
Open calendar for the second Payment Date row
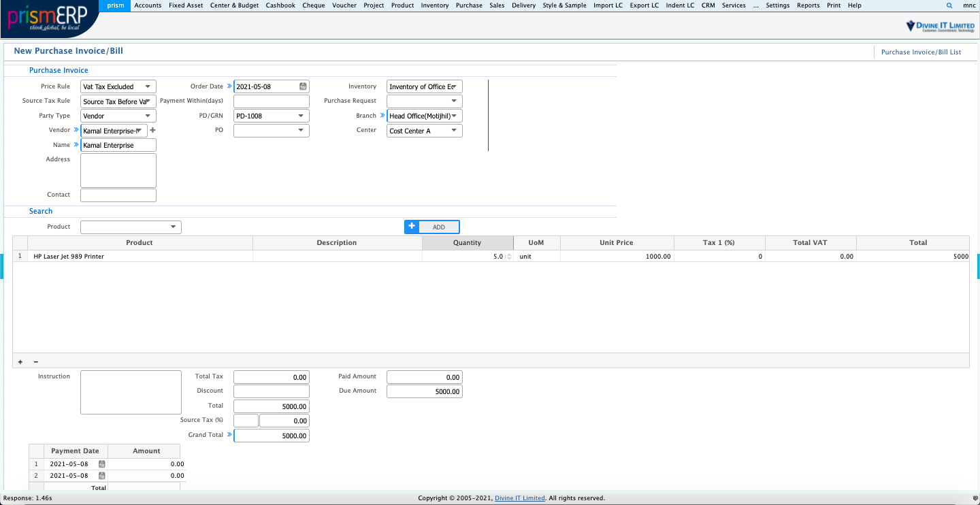click(101, 475)
